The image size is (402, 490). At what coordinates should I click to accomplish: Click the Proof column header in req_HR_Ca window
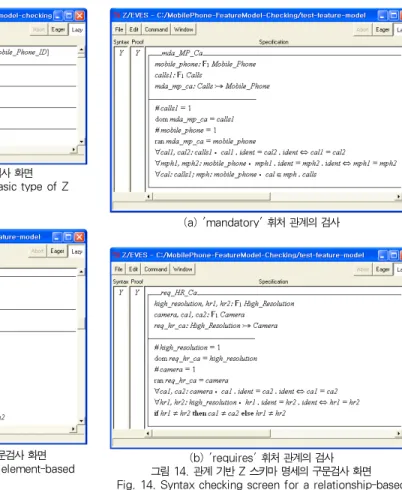point(137,282)
